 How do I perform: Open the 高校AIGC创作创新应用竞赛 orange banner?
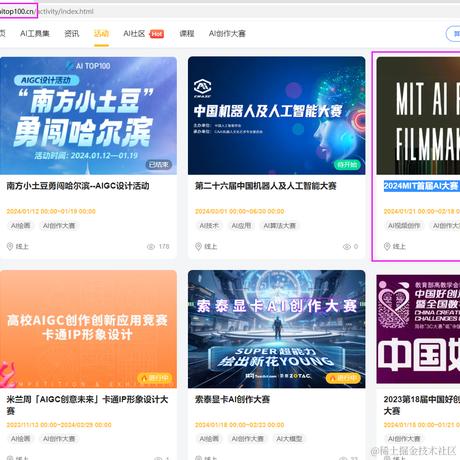(88, 329)
